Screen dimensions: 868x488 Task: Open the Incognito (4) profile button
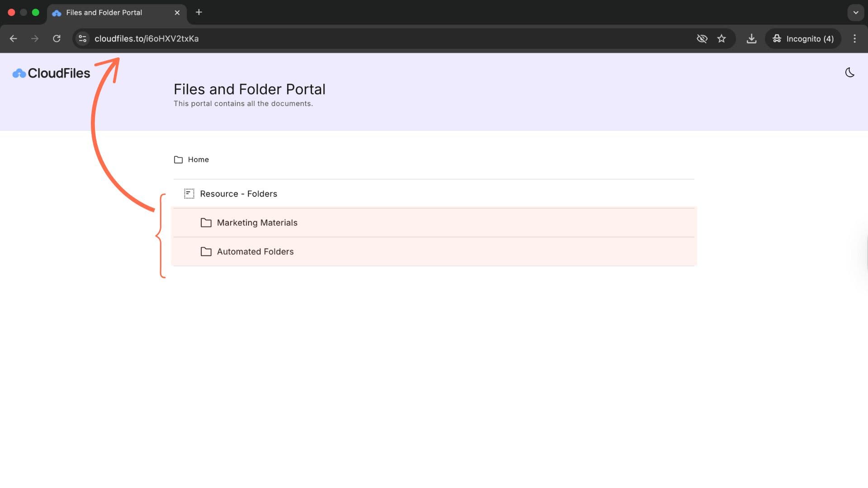(803, 39)
